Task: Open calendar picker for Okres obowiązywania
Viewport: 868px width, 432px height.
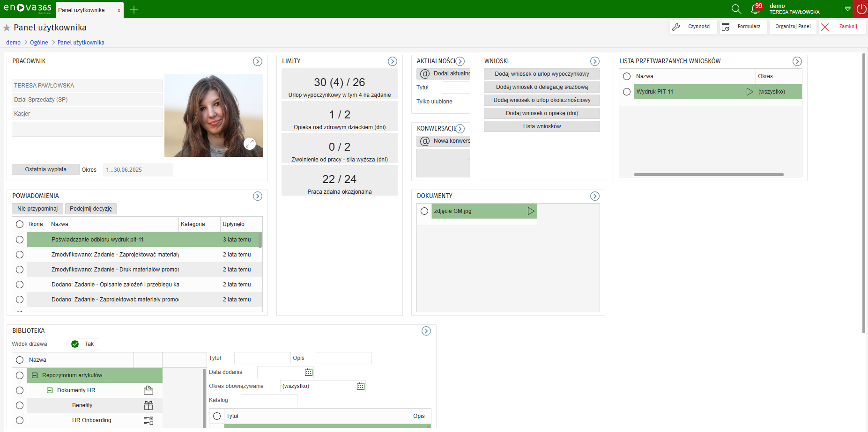Action: coord(360,386)
